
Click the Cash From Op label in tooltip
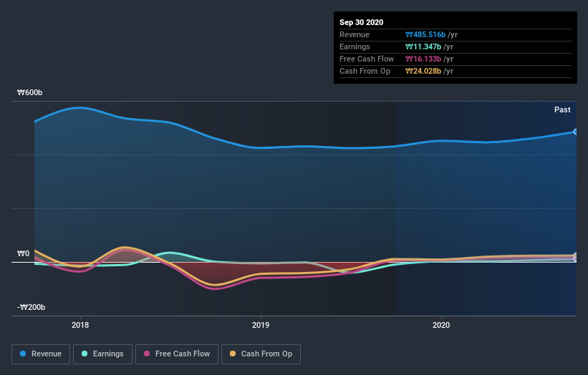[x=365, y=71]
